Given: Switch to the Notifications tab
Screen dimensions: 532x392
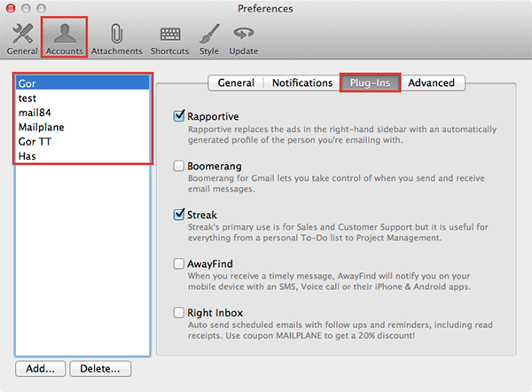Looking at the screenshot, I should pos(302,82).
